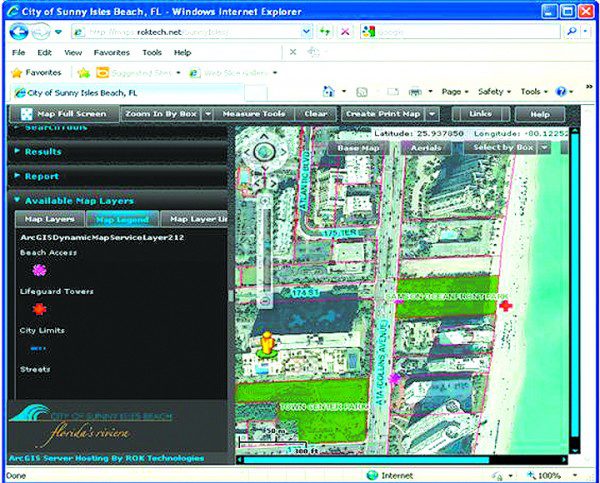This screenshot has width=600, height=483.
Task: Open the Select by Box dropdown arrow
Action: click(x=545, y=147)
